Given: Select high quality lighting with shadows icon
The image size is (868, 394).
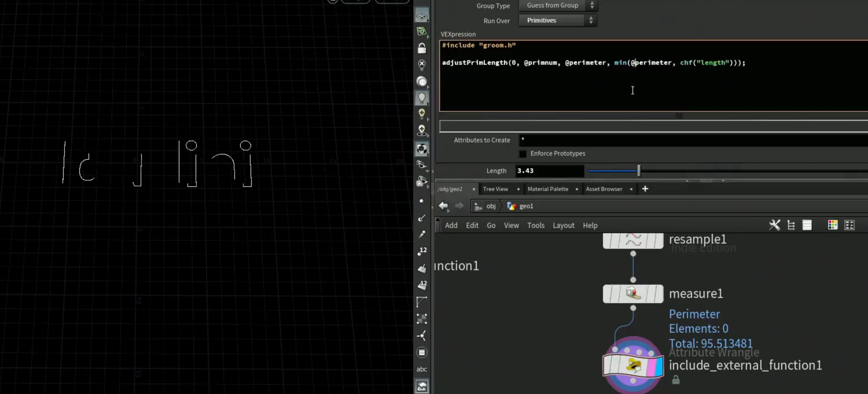Looking at the screenshot, I should click(422, 130).
